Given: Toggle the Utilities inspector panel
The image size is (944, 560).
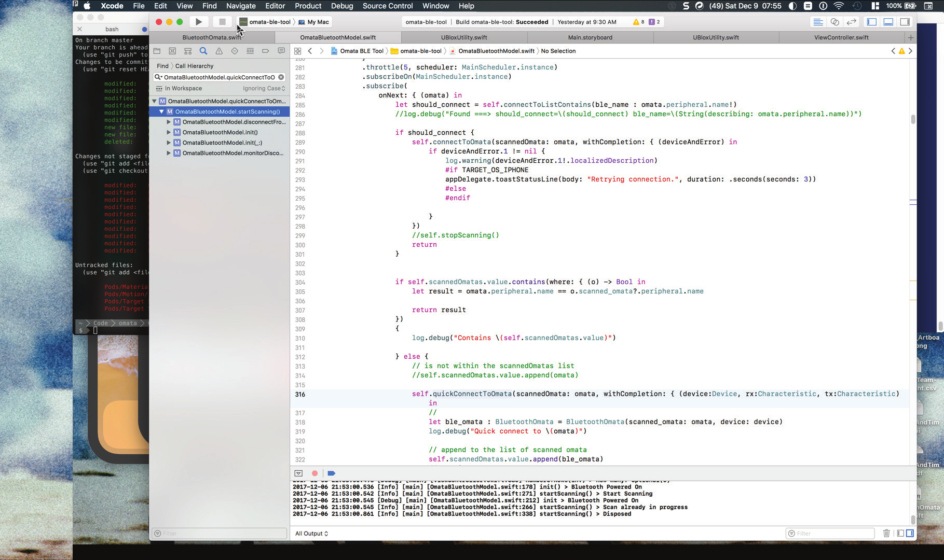Looking at the screenshot, I should tap(905, 22).
